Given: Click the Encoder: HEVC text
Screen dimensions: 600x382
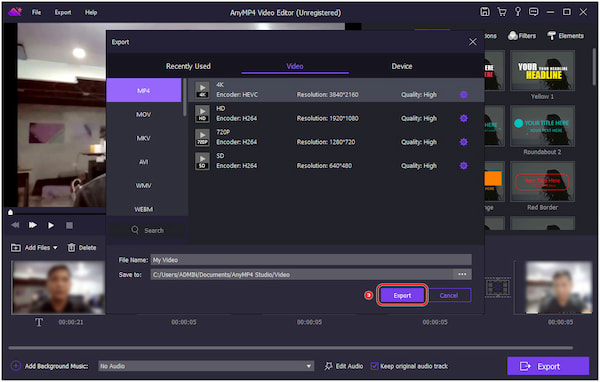Looking at the screenshot, I should click(237, 95).
